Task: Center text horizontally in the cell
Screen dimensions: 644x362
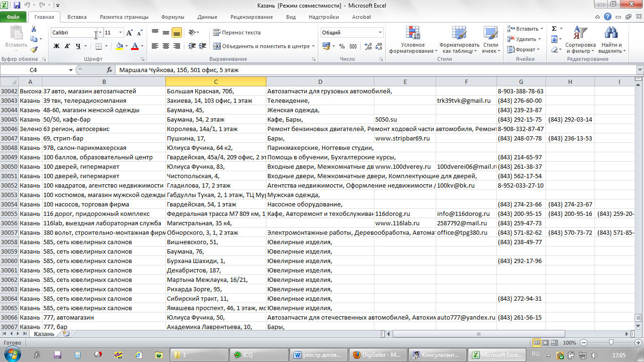Action: point(166,46)
